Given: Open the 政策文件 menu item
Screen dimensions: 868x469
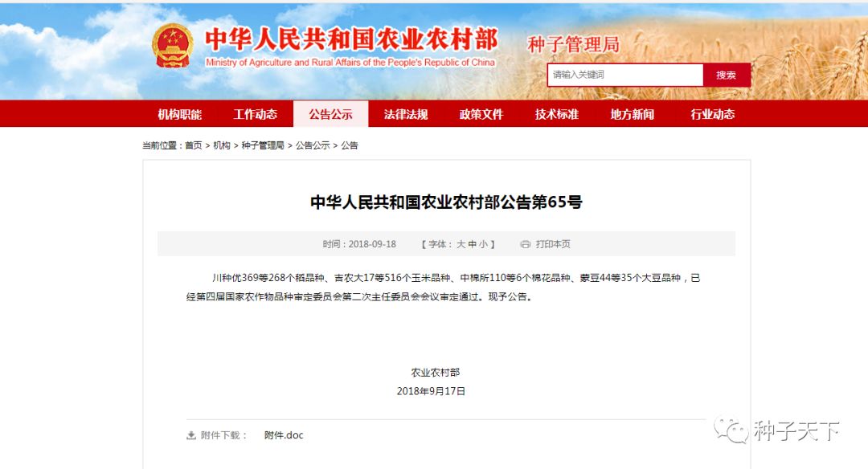Looking at the screenshot, I should click(x=481, y=115).
